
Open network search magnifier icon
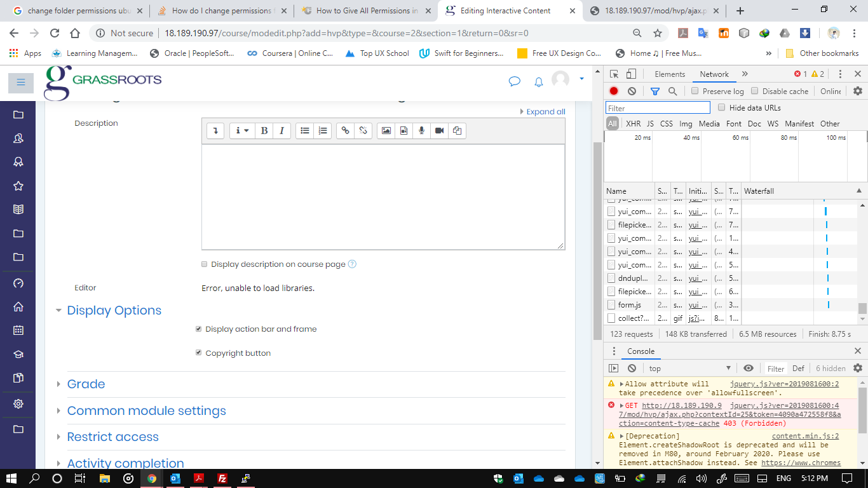pyautogui.click(x=672, y=91)
